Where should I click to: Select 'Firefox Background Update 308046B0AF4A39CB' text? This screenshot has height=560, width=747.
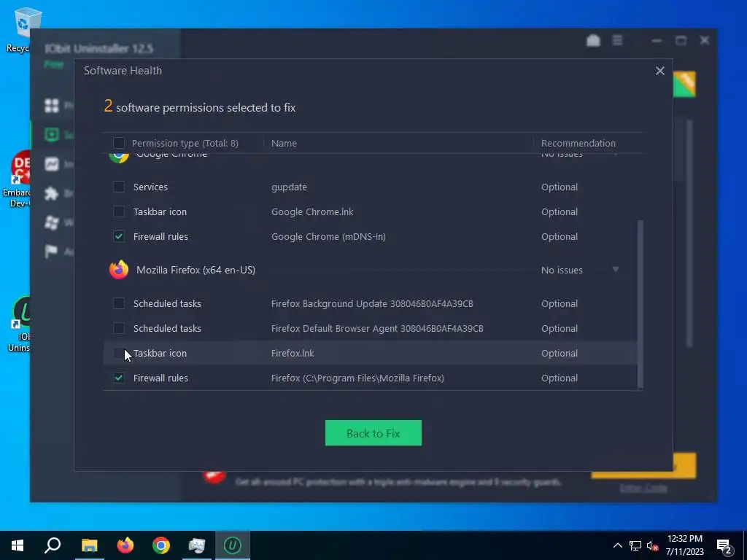(x=372, y=304)
